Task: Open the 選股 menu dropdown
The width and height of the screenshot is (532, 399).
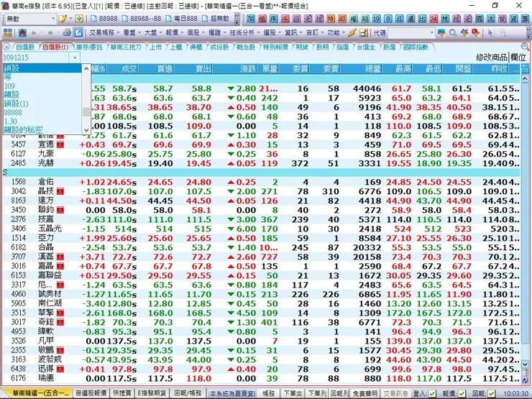Action: pos(272,33)
